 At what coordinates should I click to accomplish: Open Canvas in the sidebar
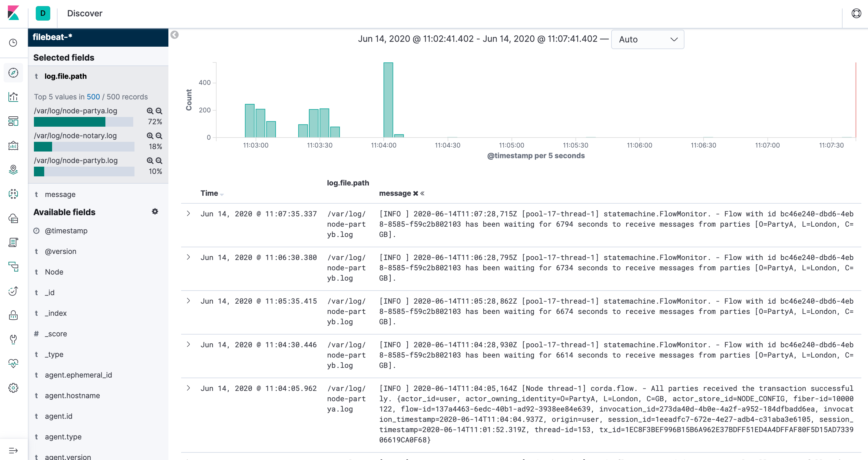pos(13,145)
